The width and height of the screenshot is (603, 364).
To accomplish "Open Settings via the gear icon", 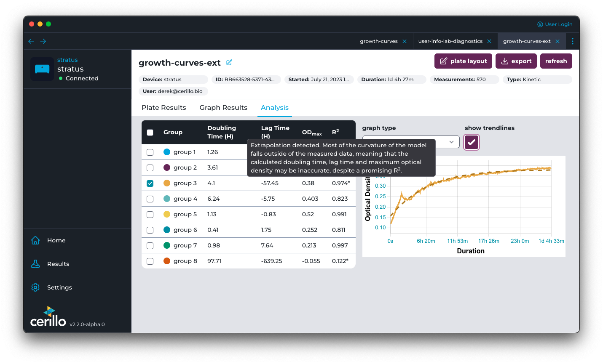I will 35,287.
